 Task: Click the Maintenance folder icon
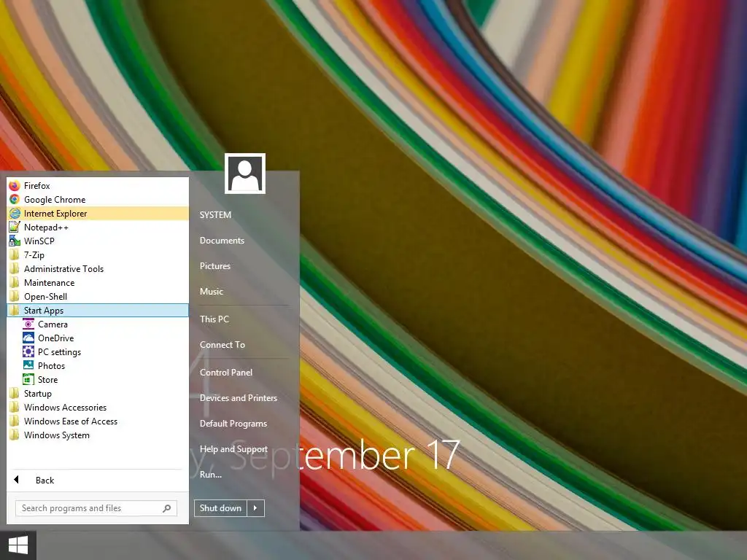point(15,282)
